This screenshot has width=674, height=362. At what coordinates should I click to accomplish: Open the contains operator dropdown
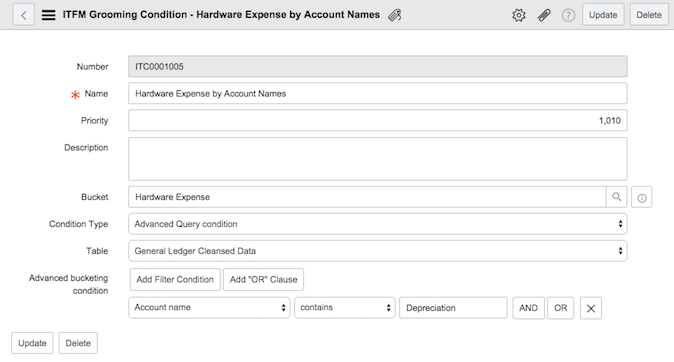345,307
